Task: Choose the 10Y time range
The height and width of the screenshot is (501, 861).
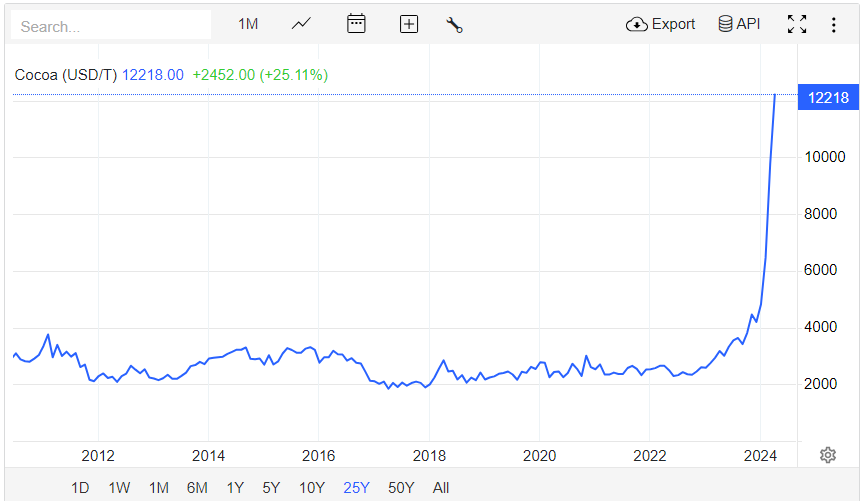Action: [312, 488]
